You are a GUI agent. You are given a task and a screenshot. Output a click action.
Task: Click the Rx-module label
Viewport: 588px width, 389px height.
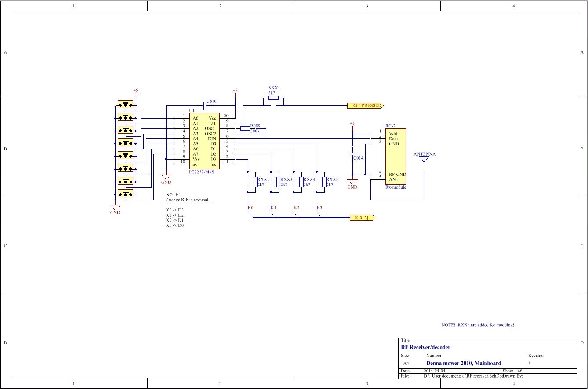click(396, 187)
